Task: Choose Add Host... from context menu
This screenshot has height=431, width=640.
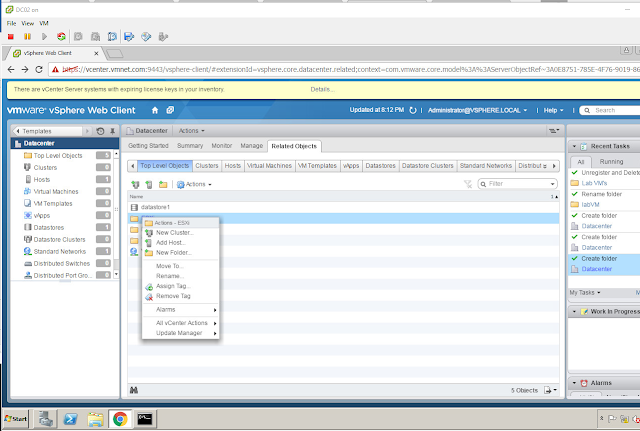Action: coord(180,242)
